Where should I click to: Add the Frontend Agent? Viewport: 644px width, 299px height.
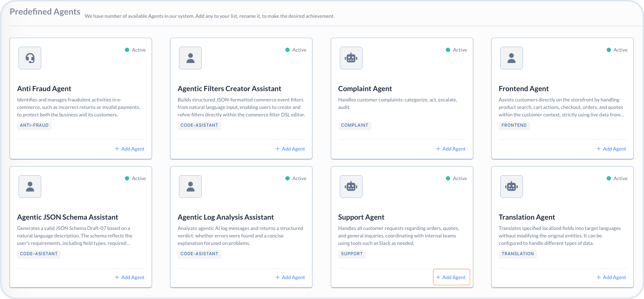pyautogui.click(x=611, y=149)
